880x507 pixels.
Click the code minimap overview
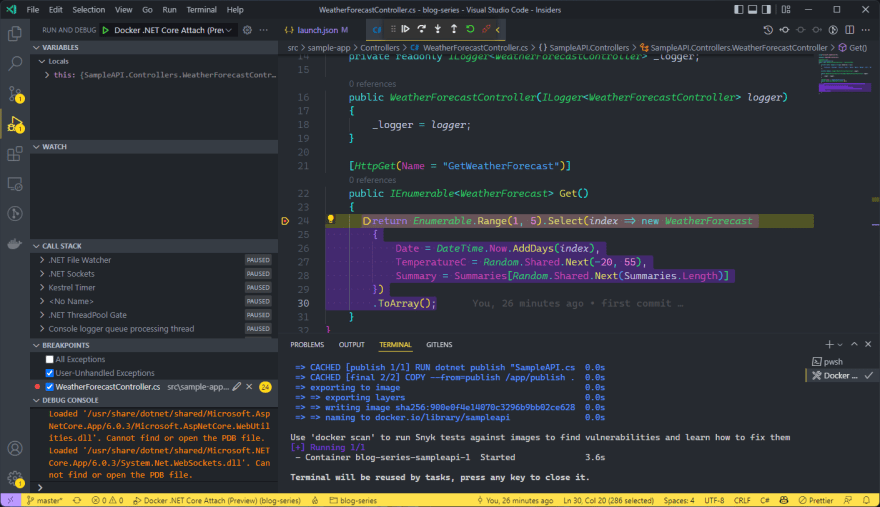point(844,73)
